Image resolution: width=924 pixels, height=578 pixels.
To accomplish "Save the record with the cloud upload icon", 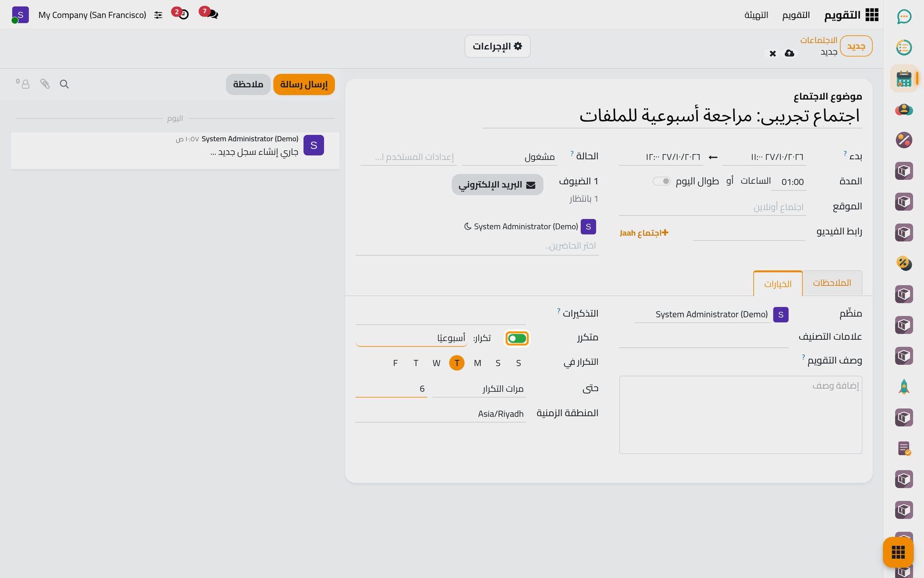I will click(x=789, y=53).
